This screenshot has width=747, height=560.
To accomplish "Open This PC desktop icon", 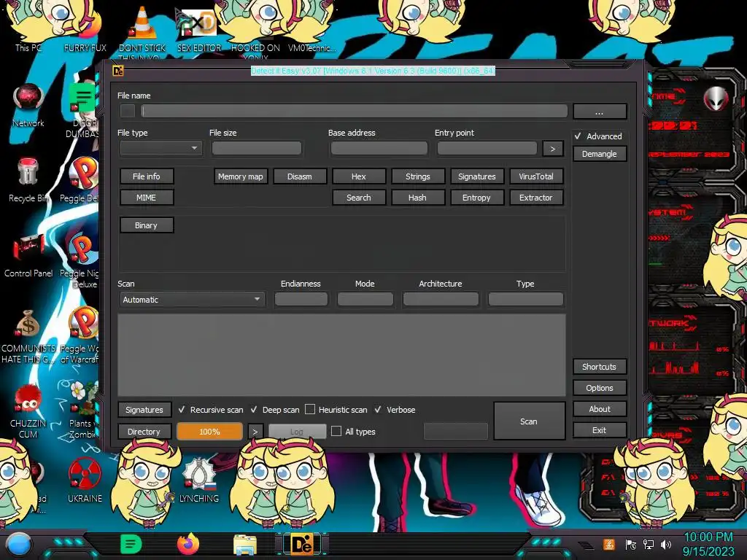I will pyautogui.click(x=28, y=28).
